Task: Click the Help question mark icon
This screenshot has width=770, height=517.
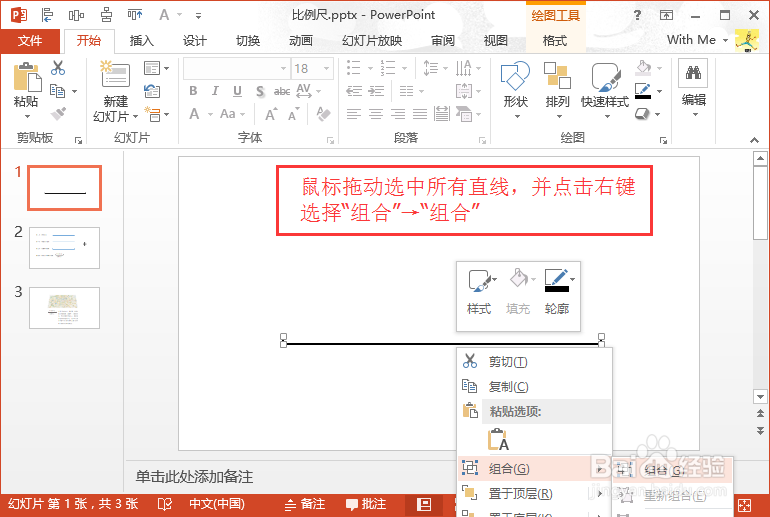Action: (x=637, y=15)
